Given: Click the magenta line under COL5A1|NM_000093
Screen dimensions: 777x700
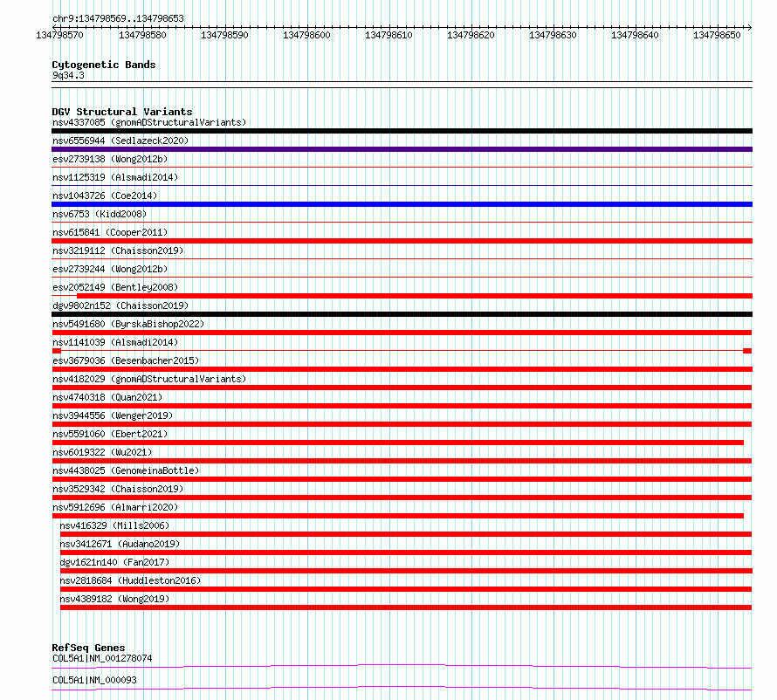Looking at the screenshot, I should click(x=402, y=688).
